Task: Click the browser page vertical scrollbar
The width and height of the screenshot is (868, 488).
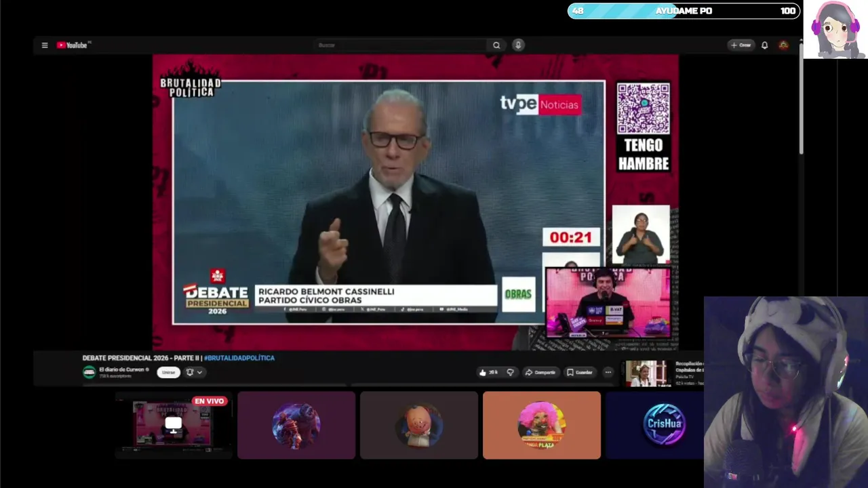Action: [801, 98]
